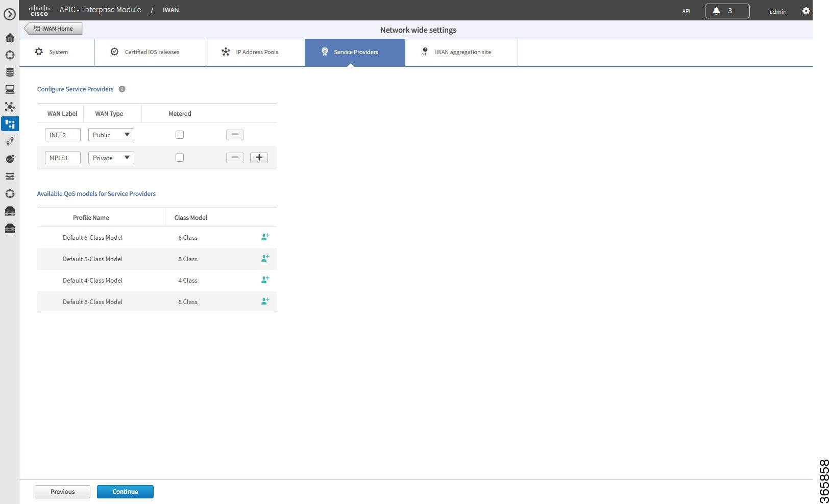This screenshot has width=829, height=504.
Task: Click the Previous button
Action: click(62, 492)
